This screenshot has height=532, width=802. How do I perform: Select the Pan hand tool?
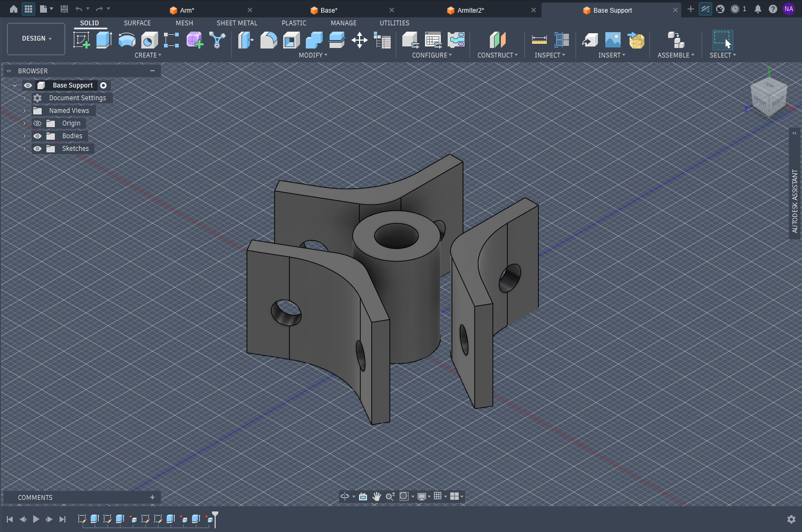coord(376,496)
